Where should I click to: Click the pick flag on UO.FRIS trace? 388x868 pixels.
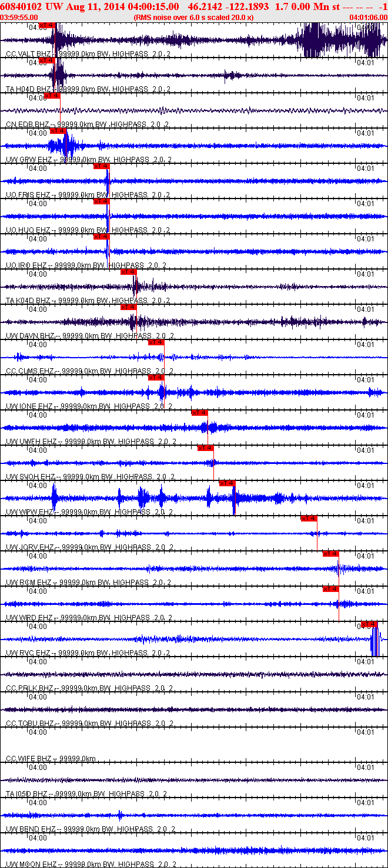(x=101, y=166)
